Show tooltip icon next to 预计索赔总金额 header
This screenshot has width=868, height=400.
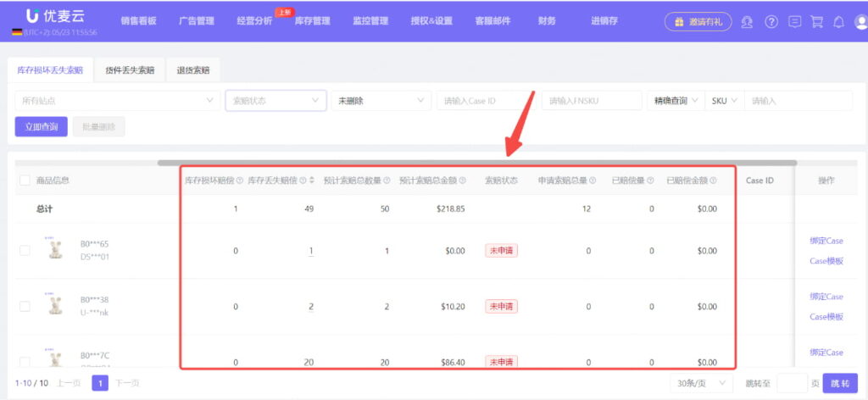point(462,181)
